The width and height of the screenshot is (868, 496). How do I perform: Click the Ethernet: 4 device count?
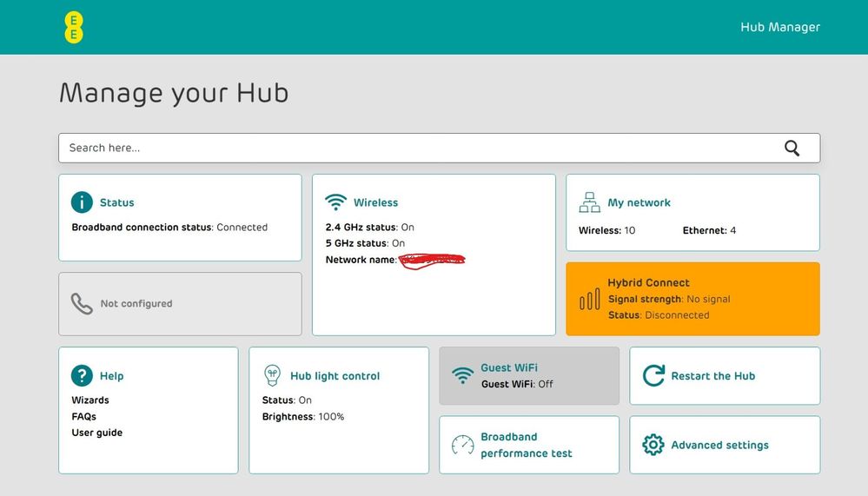709,230
